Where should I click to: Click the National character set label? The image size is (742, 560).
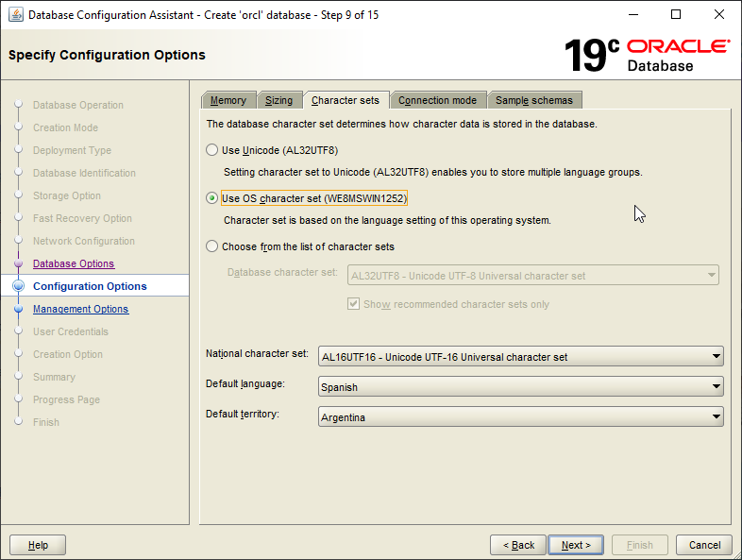[257, 353]
